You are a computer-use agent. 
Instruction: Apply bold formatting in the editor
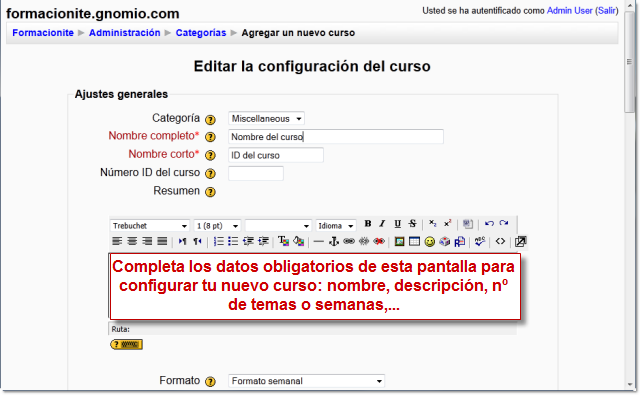(x=368, y=224)
